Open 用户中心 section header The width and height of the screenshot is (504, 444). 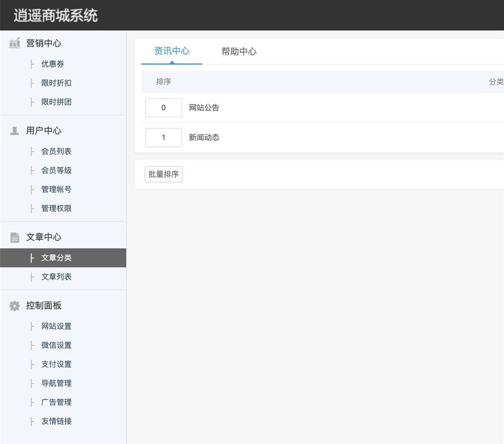point(44,131)
